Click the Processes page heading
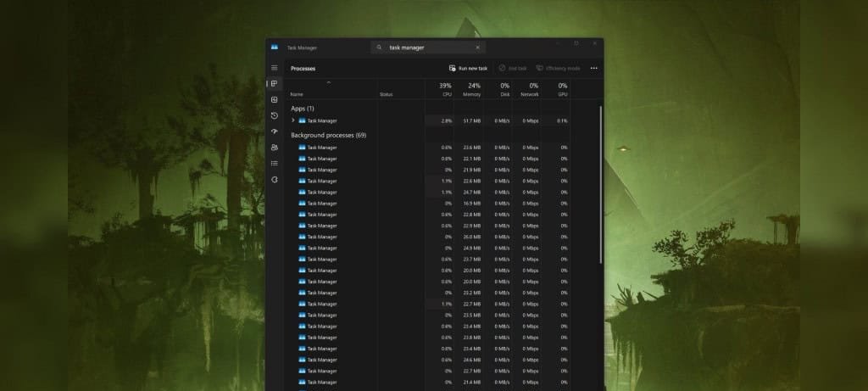Image resolution: width=868 pixels, height=391 pixels. (303, 69)
